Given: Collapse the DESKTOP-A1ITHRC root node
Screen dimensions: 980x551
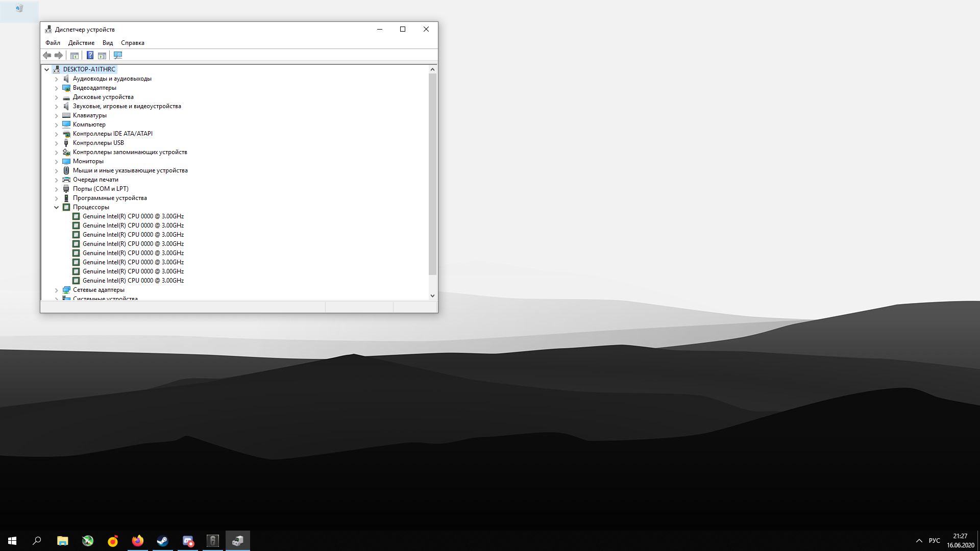Looking at the screenshot, I should pyautogui.click(x=47, y=69).
